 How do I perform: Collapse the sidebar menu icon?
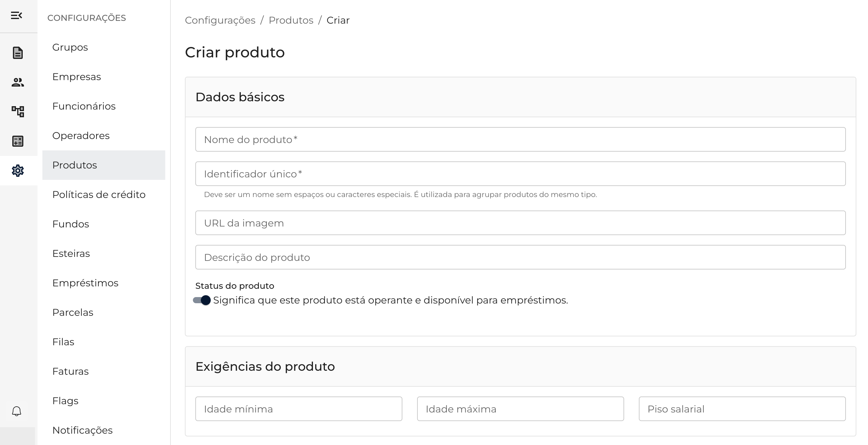(x=17, y=15)
